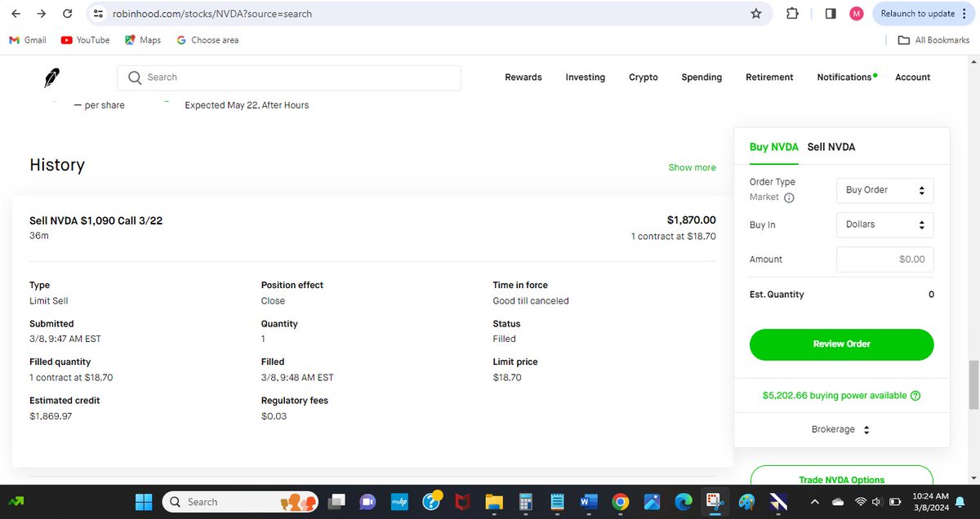
Task: Click Relaunch to update button
Action: (x=919, y=14)
